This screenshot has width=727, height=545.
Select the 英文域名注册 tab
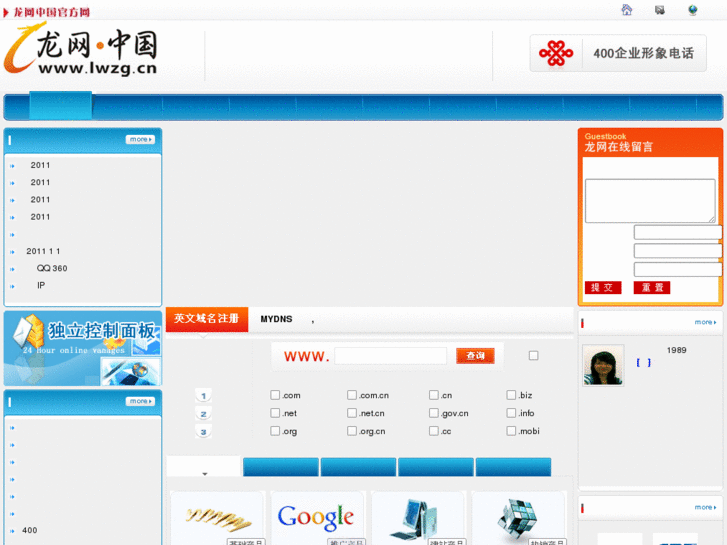point(207,319)
